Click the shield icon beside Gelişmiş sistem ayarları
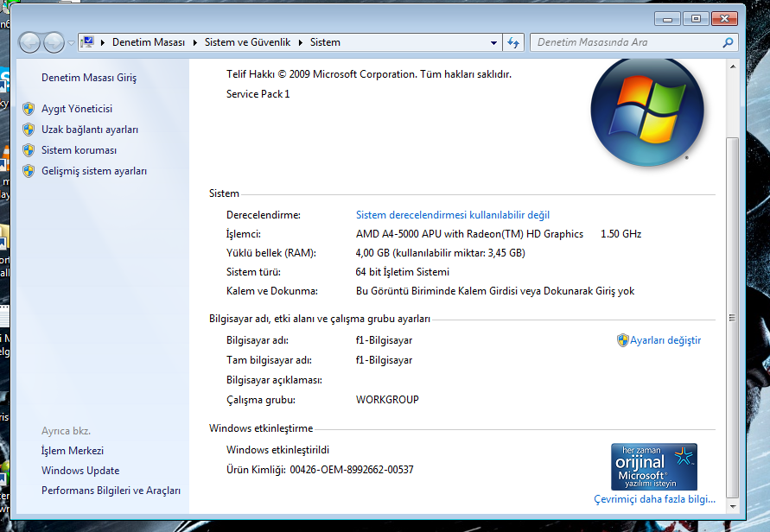770x532 pixels. [29, 171]
